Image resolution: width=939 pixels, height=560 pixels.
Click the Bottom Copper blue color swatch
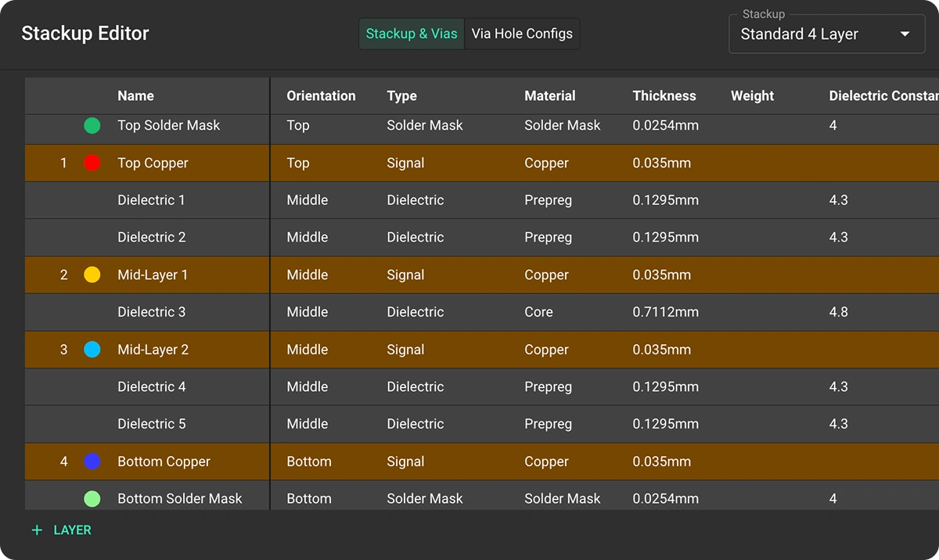pos(92,461)
